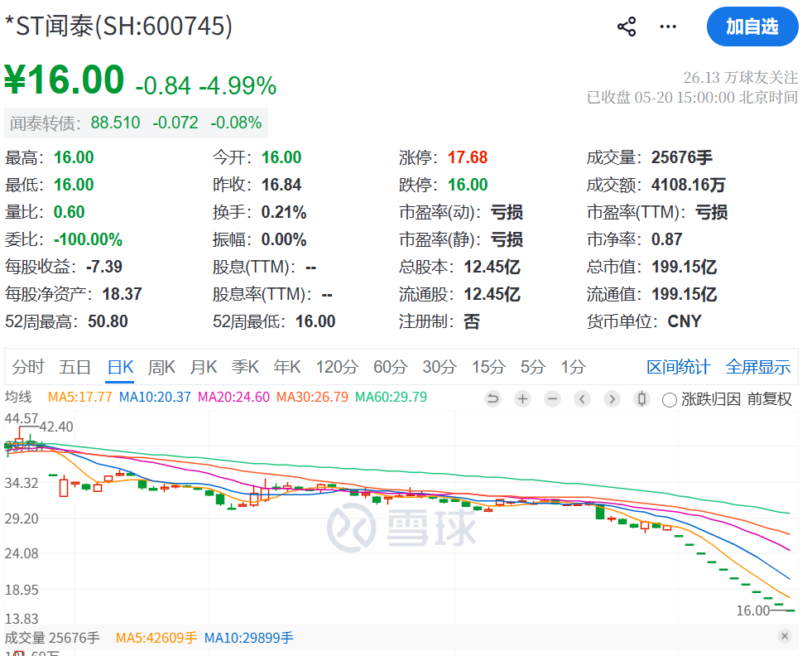Select the 年K chart tab
This screenshot has height=656, width=812.
pos(287,367)
